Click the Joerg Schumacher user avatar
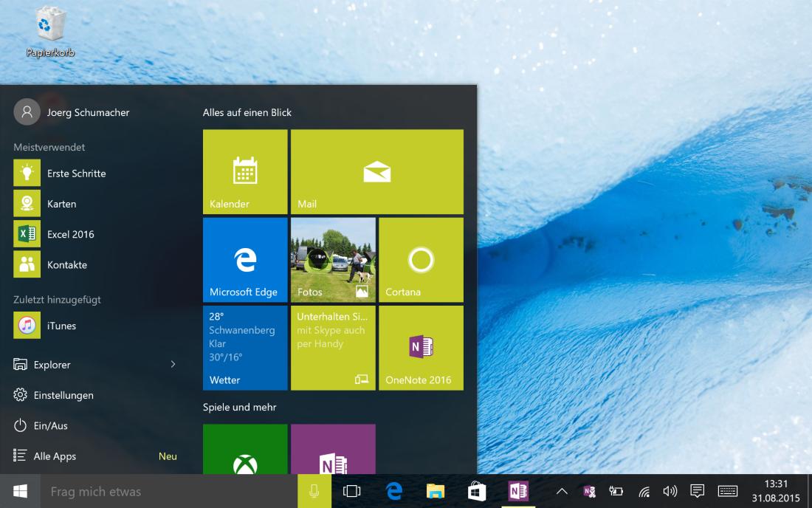Screen dimensions: 812x508 click(27, 111)
